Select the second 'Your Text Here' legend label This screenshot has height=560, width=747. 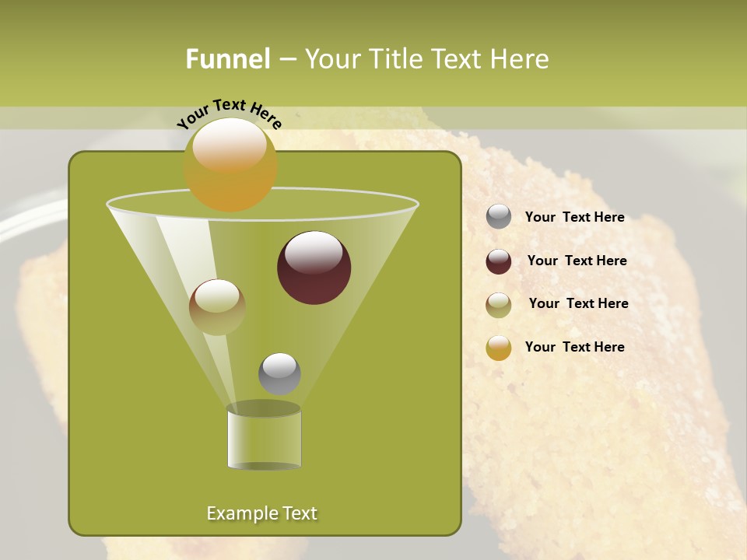tap(577, 261)
